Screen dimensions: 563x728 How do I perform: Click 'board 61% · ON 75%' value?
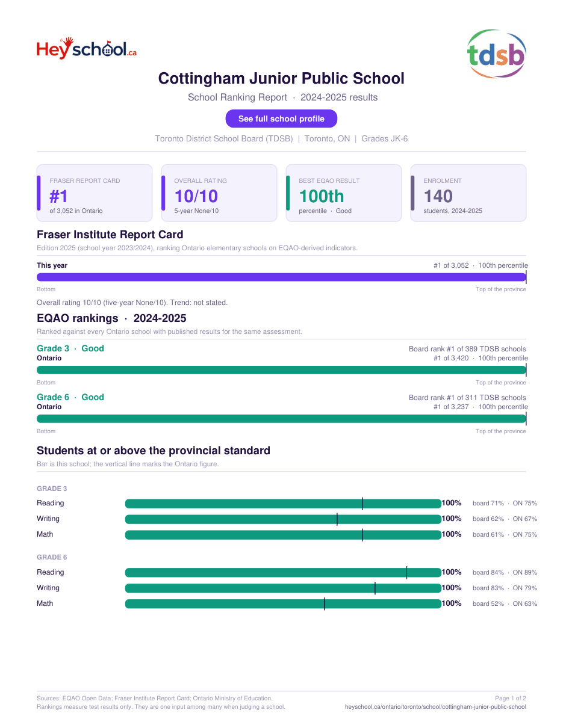pos(505,535)
